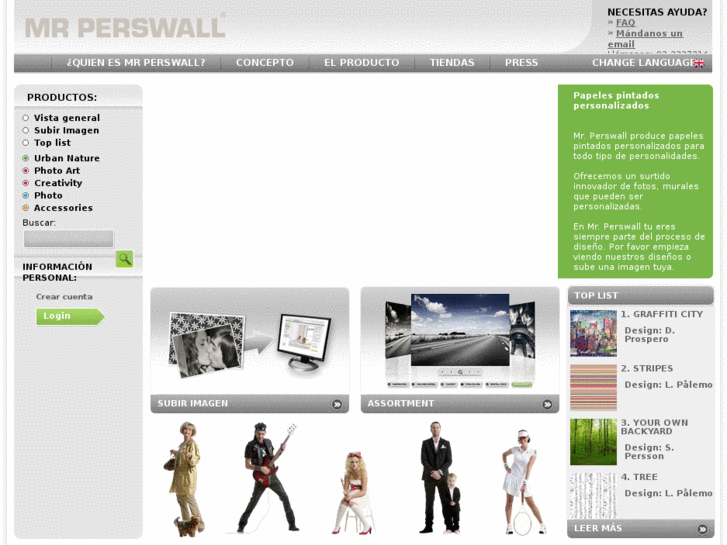Open the Tiendas menu item
The width and height of the screenshot is (727, 545).
tap(452, 63)
